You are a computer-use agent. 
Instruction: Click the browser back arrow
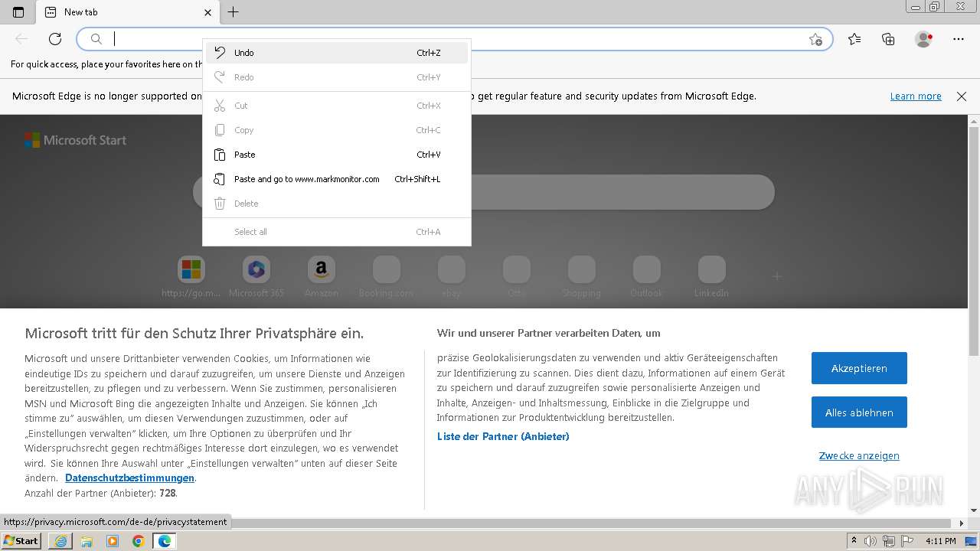[x=21, y=39]
